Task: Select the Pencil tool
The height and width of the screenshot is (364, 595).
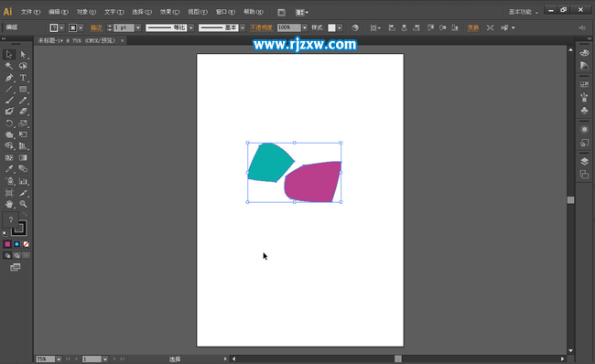Action: (x=23, y=100)
